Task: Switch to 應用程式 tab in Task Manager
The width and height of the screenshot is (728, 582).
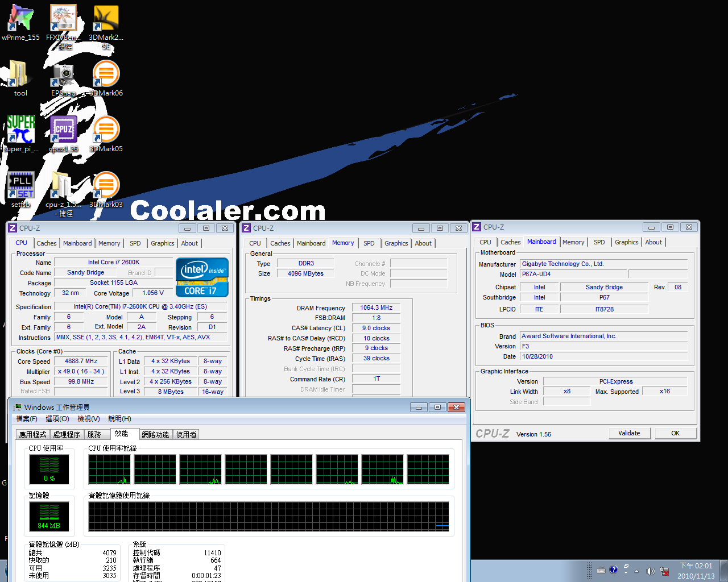Action: (x=33, y=434)
